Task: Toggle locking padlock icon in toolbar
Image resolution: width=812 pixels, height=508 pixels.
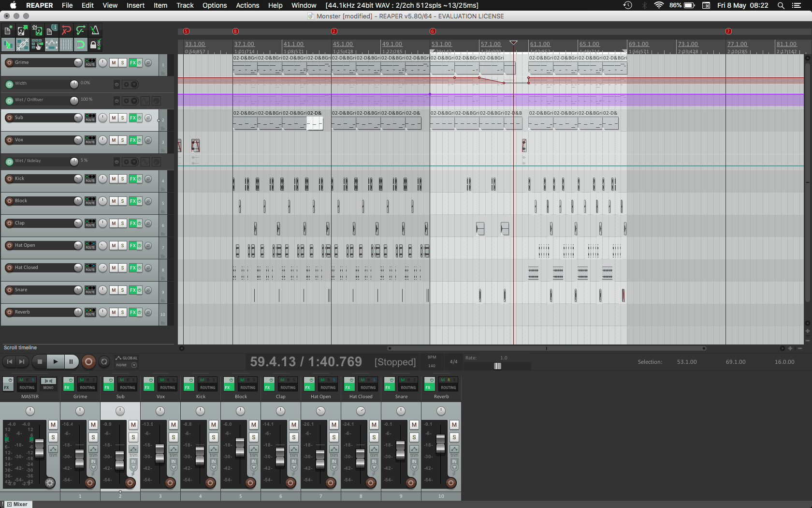Action: (95, 45)
